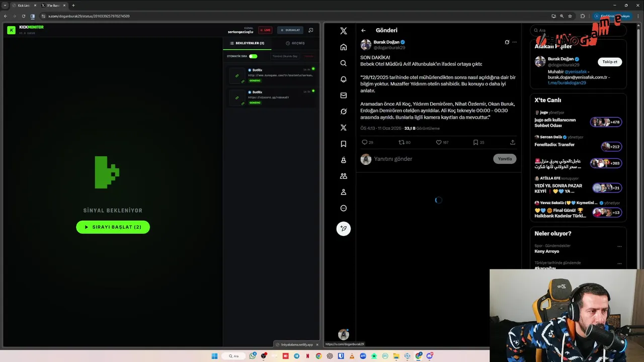Screen dimensions: 644x362
Task: Open pop-out icon in KickMonitor header
Action: [311, 30]
